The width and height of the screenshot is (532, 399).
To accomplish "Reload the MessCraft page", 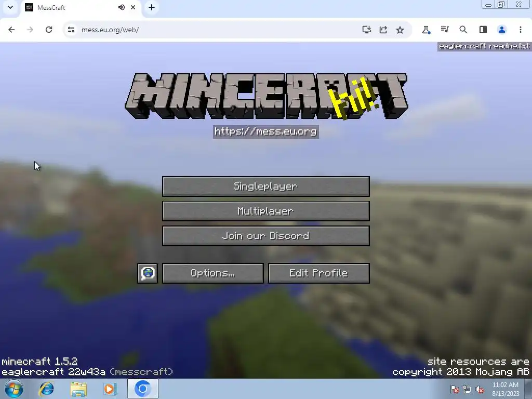I will [x=49, y=30].
